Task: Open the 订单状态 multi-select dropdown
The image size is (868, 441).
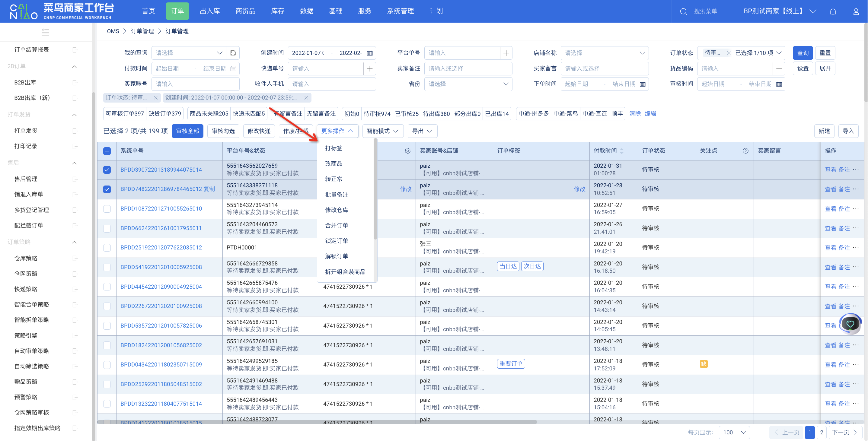Action: [741, 53]
